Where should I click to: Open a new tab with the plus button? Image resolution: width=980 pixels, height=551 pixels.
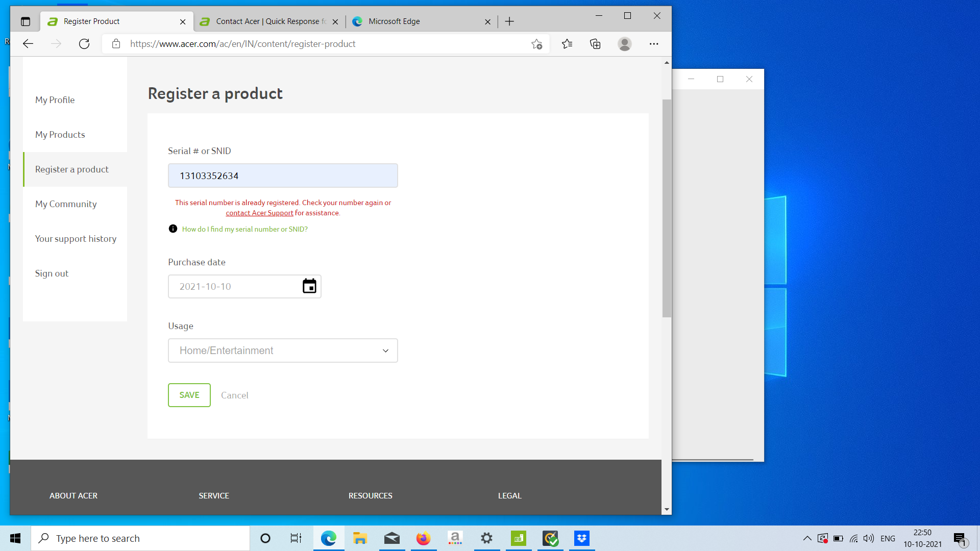[x=509, y=21]
